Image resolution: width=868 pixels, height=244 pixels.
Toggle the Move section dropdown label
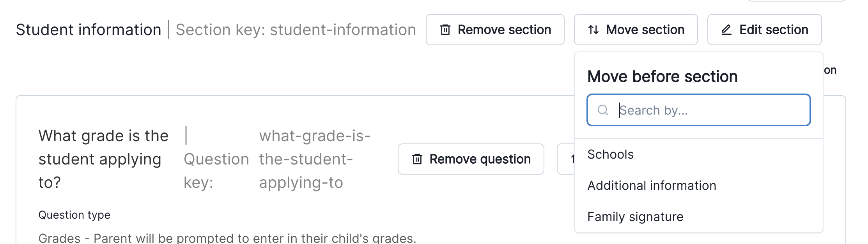tap(645, 30)
